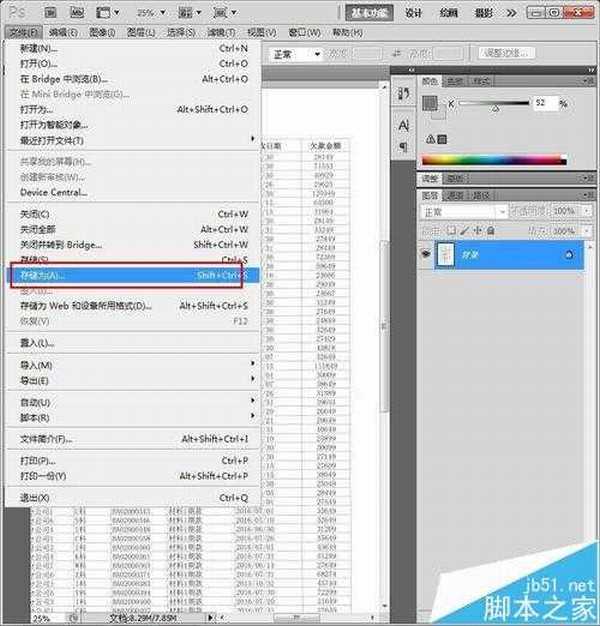600x626 pixels.
Task: Launch Bridge from the Br icon
Action: pos(50,12)
